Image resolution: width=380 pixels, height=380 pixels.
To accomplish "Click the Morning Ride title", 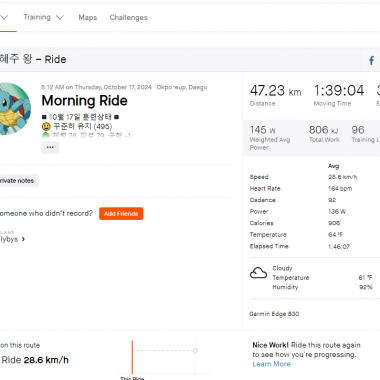I will point(84,101).
